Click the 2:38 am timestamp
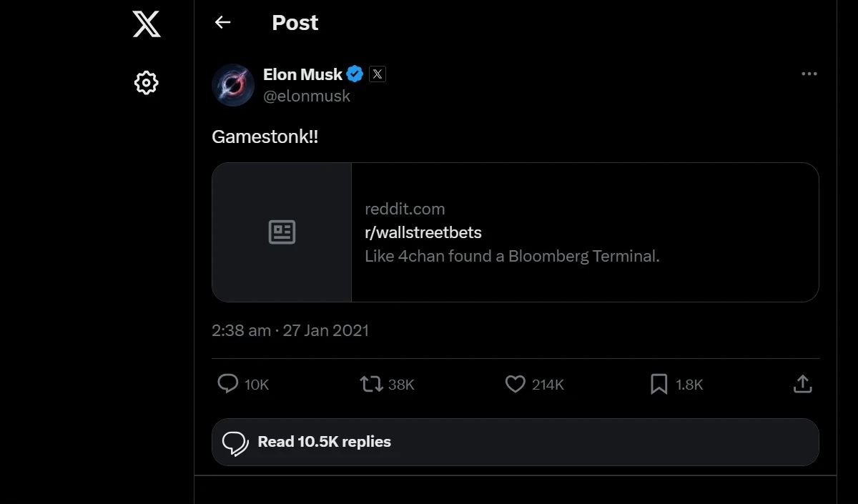The height and width of the screenshot is (504, 858). point(241,330)
